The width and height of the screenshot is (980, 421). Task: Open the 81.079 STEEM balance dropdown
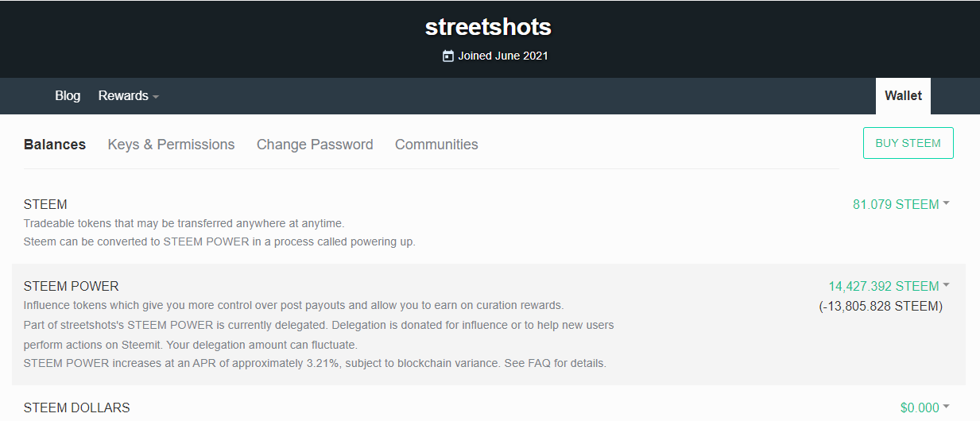click(x=901, y=204)
